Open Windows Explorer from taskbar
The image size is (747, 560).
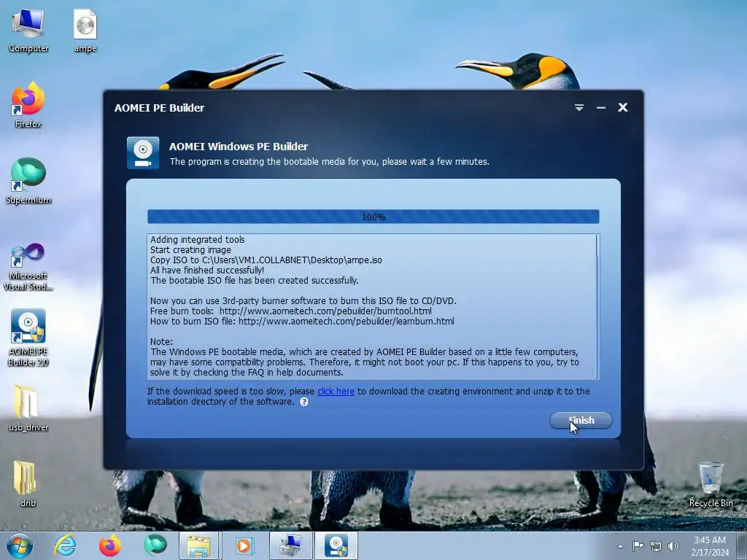point(198,545)
